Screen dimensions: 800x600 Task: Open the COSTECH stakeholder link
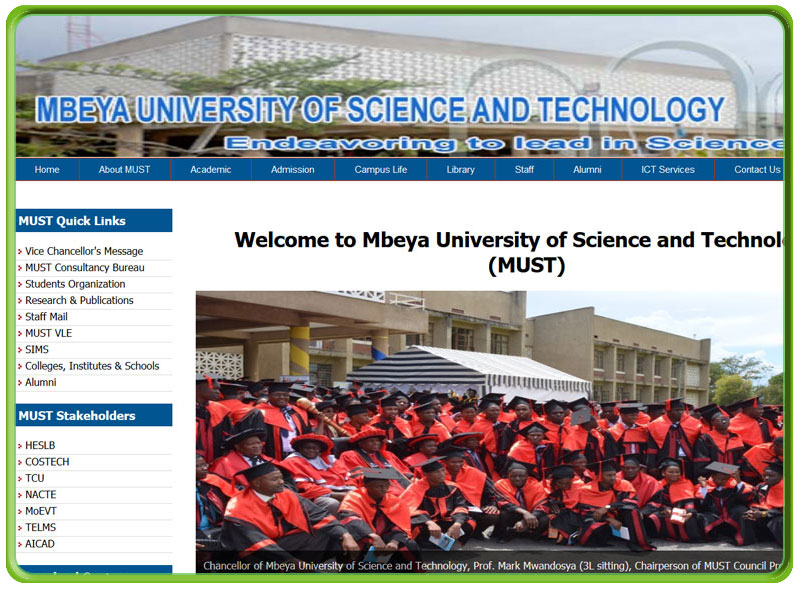[47, 462]
